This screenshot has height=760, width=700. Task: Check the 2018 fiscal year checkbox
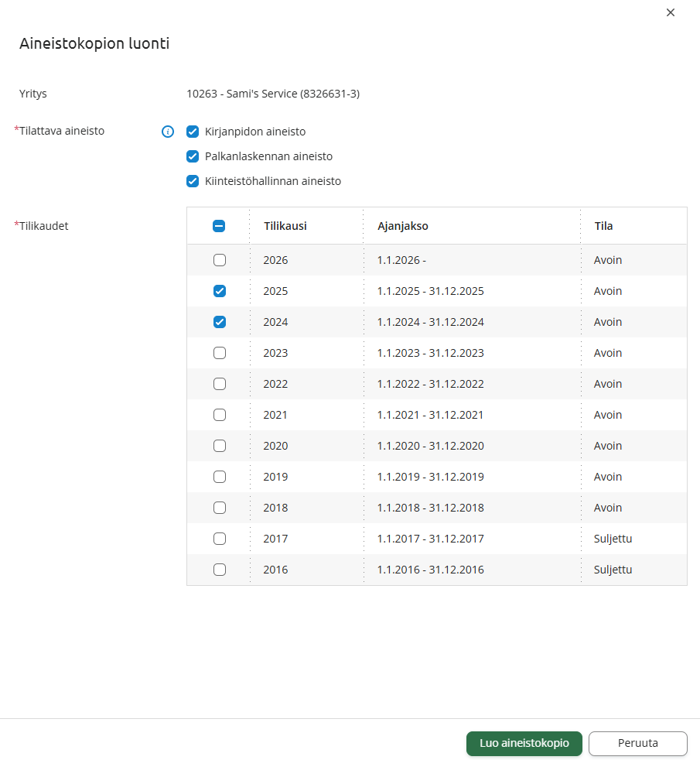pos(220,508)
